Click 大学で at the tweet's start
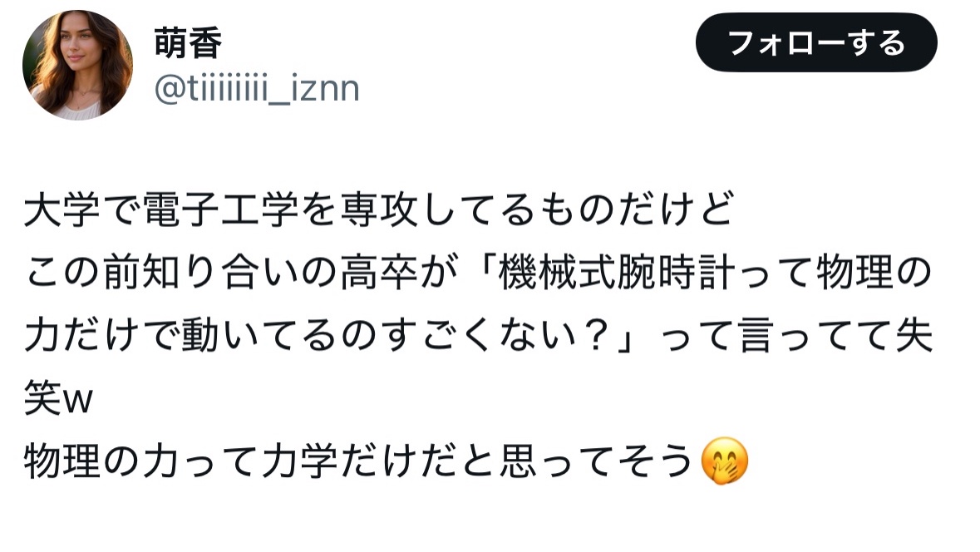This screenshot has width=980, height=552. (82, 209)
